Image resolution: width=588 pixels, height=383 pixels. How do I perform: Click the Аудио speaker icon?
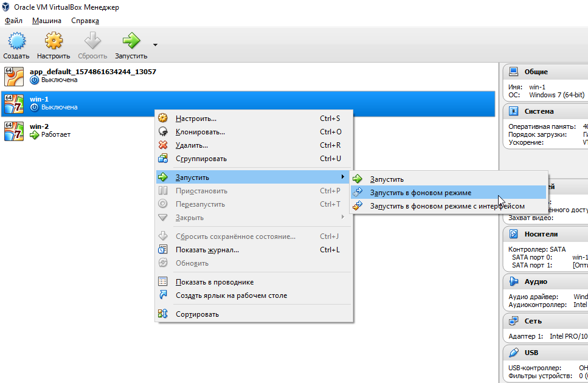[513, 281]
